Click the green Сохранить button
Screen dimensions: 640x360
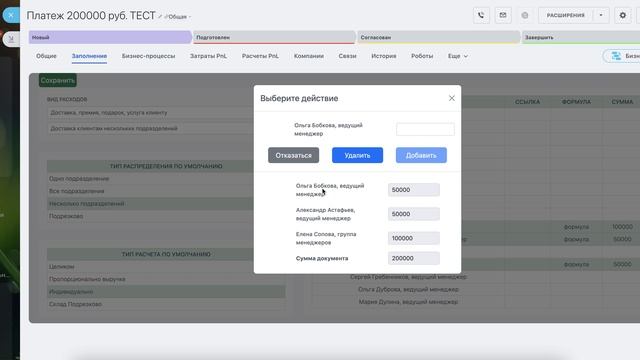pyautogui.click(x=58, y=80)
